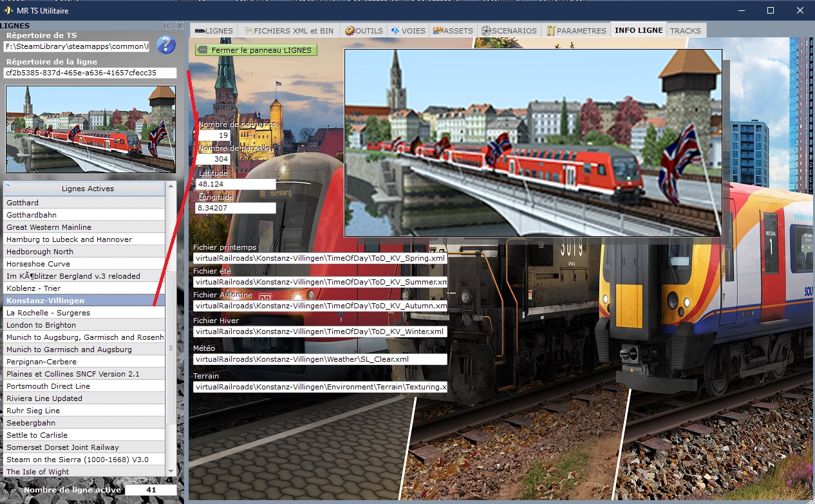
Task: Click the Nombre de ligne active count field
Action: [151, 490]
